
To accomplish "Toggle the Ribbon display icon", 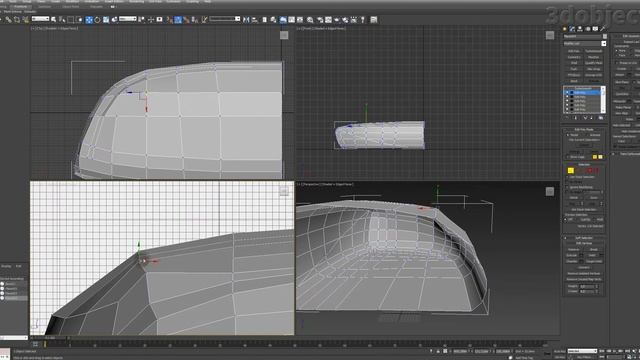I will (283, 20).
